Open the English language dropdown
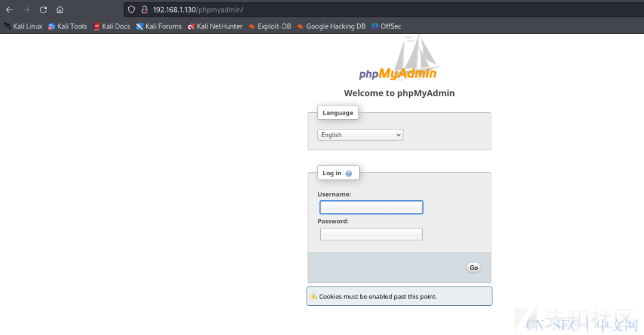 [x=360, y=135]
